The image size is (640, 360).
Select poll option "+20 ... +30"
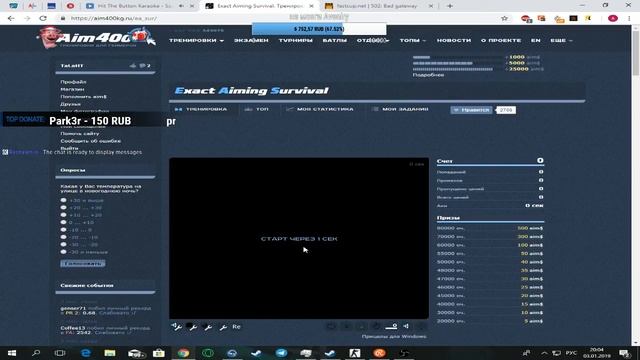pos(63,208)
